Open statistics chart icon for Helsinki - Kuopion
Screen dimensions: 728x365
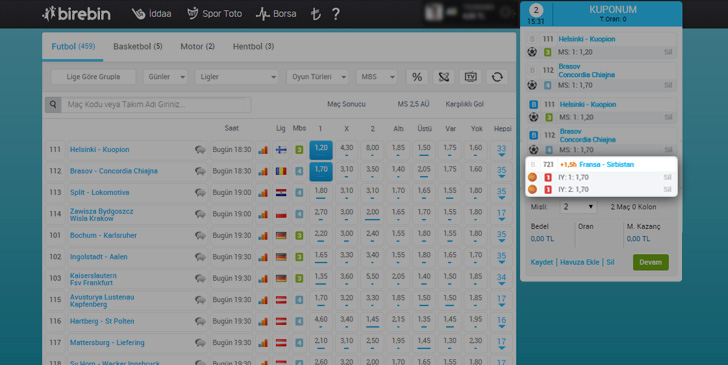pyautogui.click(x=263, y=150)
